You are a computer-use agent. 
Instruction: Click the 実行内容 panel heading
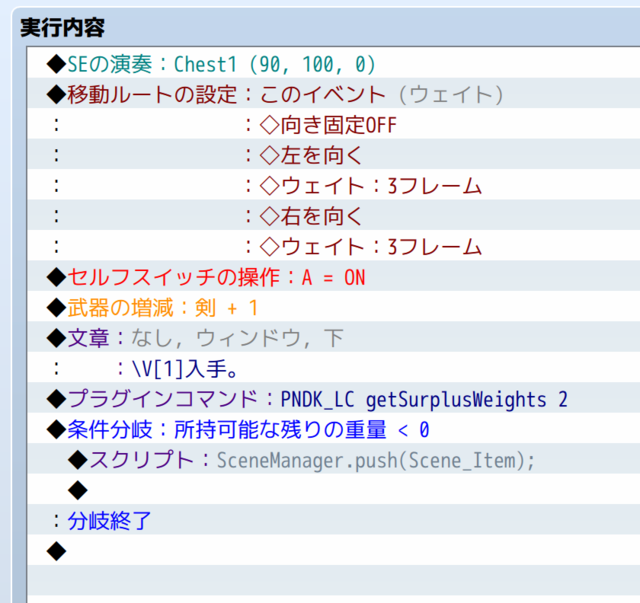62,28
